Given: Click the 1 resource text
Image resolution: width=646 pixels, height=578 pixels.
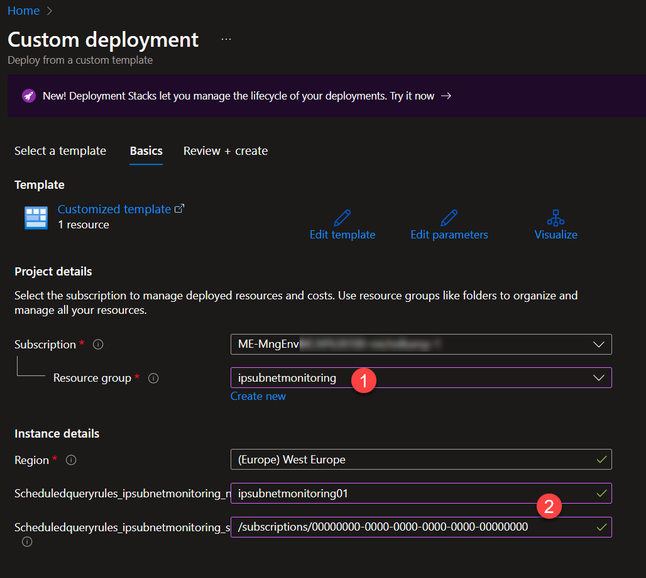Looking at the screenshot, I should coord(84,225).
